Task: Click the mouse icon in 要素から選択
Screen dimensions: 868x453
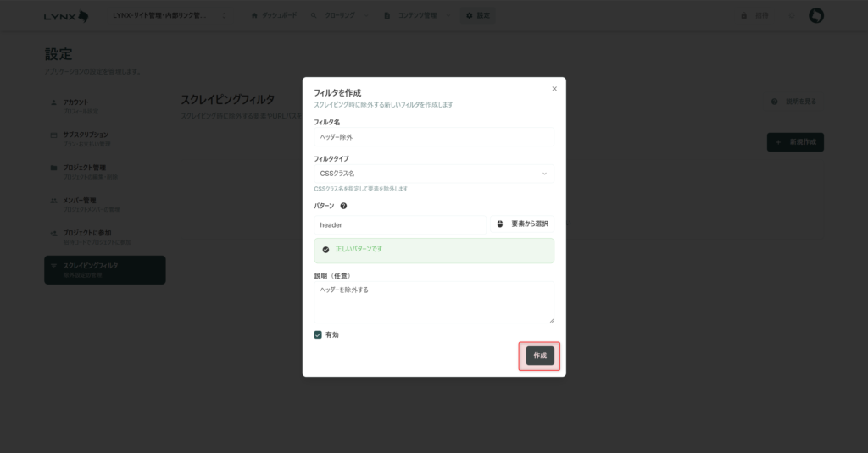Action: (499, 224)
